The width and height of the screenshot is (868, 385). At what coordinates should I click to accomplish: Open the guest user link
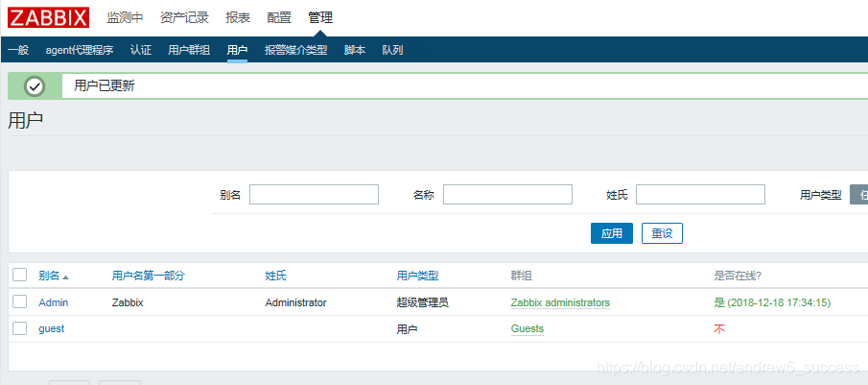(x=52, y=329)
